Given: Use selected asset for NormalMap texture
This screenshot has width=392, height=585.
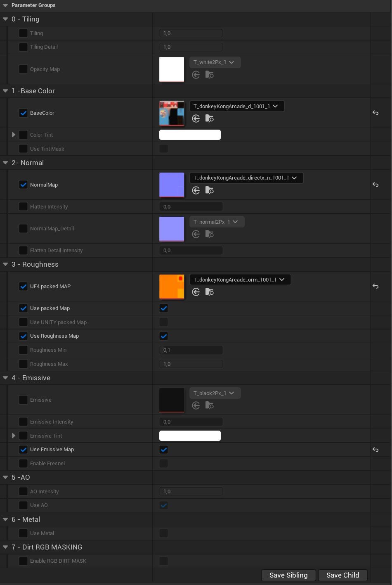Looking at the screenshot, I should pos(196,190).
